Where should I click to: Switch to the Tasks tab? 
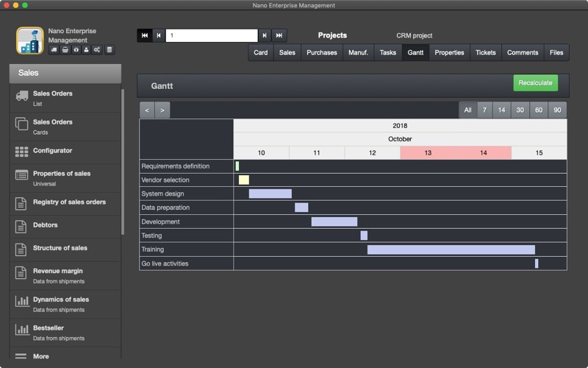click(x=388, y=52)
